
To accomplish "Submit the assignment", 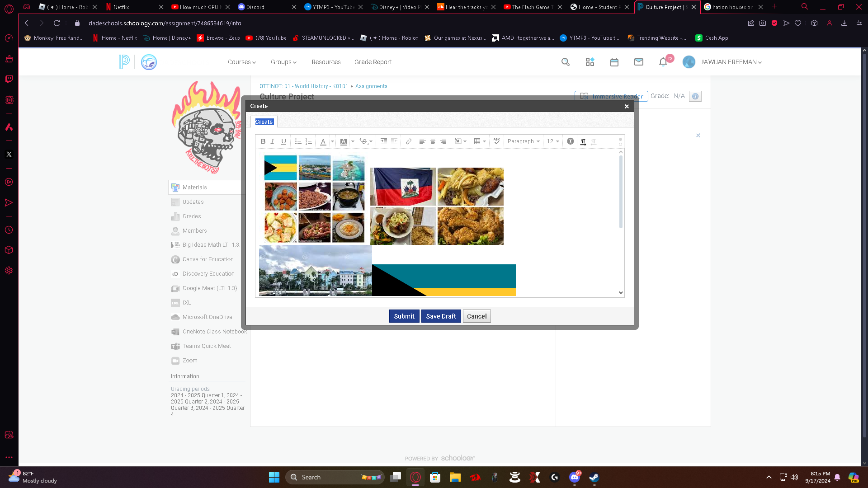I will tap(404, 316).
